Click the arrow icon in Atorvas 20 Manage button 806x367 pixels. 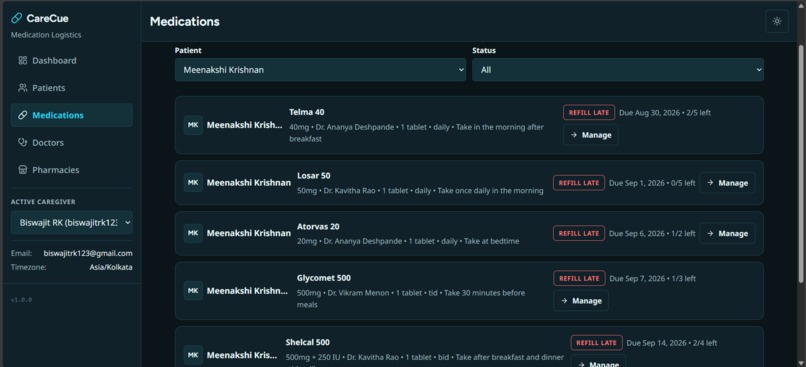(710, 233)
